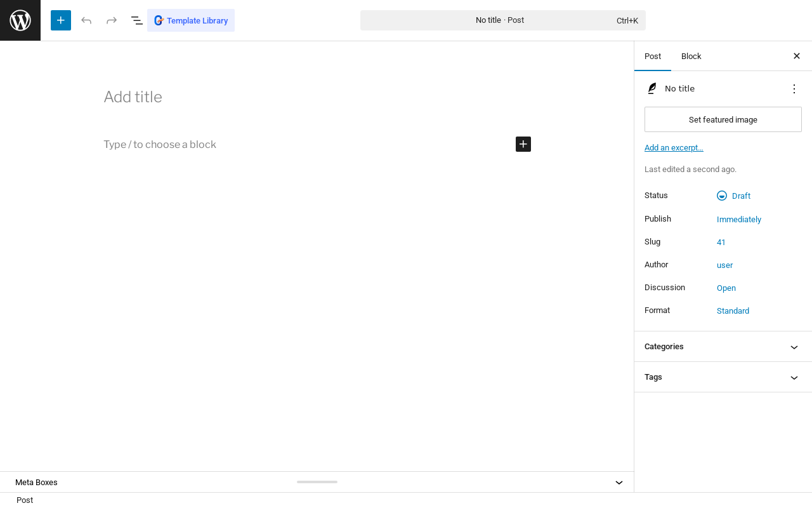Close the settings sidebar panel

(x=797, y=56)
